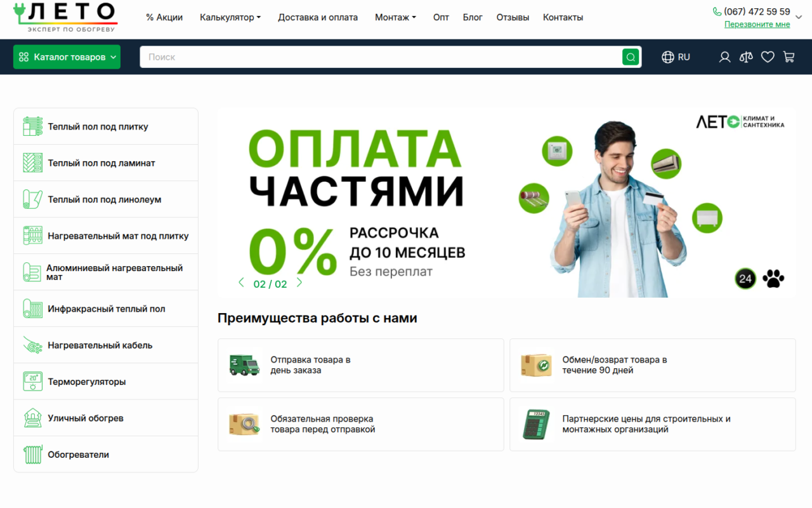
Task: Open Нагревательный кабель category
Action: 106,345
